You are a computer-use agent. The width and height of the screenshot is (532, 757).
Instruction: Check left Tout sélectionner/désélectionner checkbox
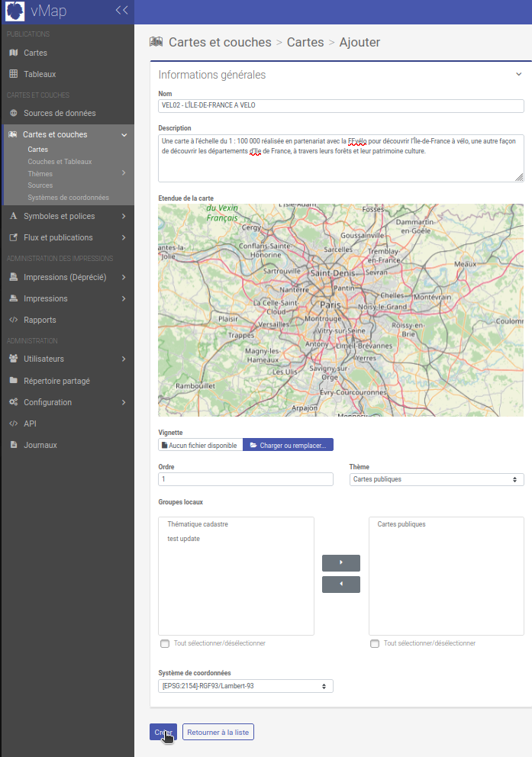point(165,644)
